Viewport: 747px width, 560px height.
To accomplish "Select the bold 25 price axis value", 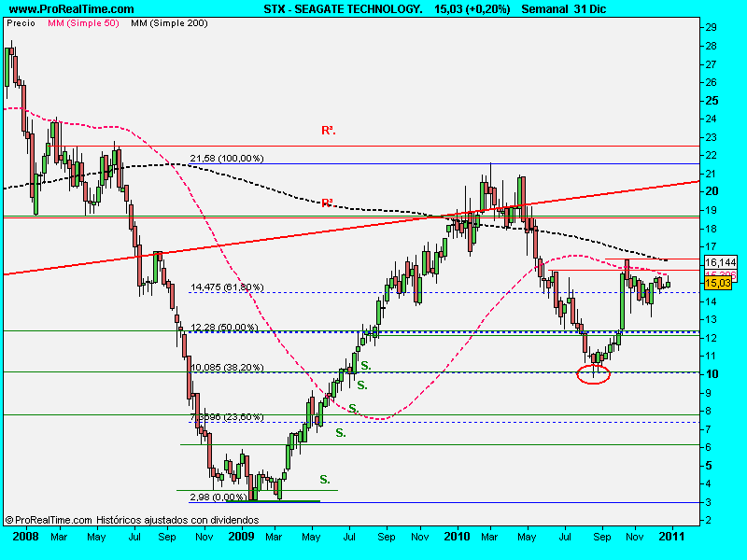I will (712, 101).
